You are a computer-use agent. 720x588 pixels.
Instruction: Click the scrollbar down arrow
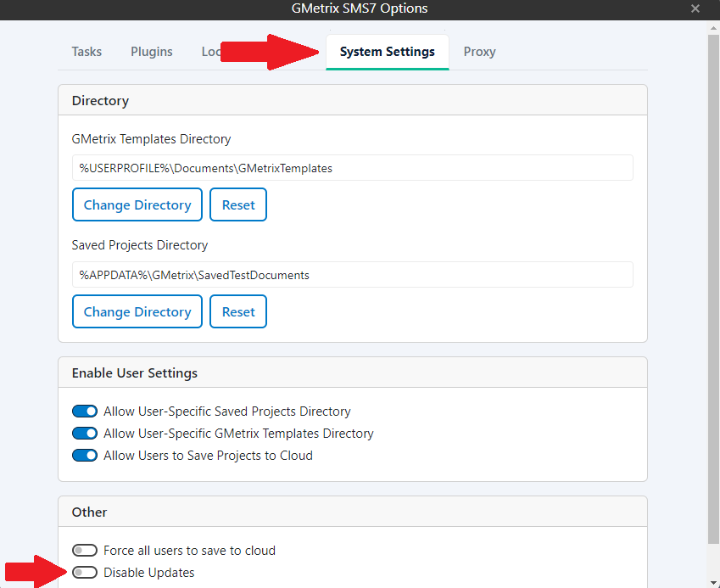coord(713,583)
